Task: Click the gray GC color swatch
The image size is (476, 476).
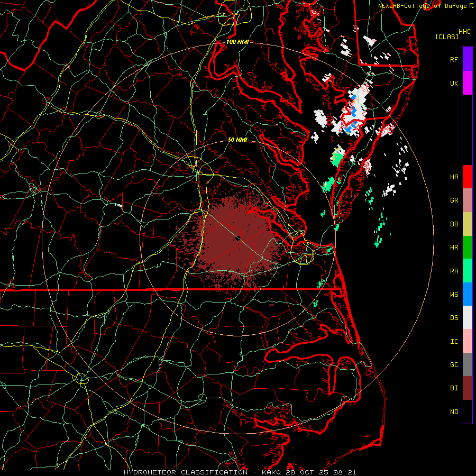Action: [x=467, y=364]
